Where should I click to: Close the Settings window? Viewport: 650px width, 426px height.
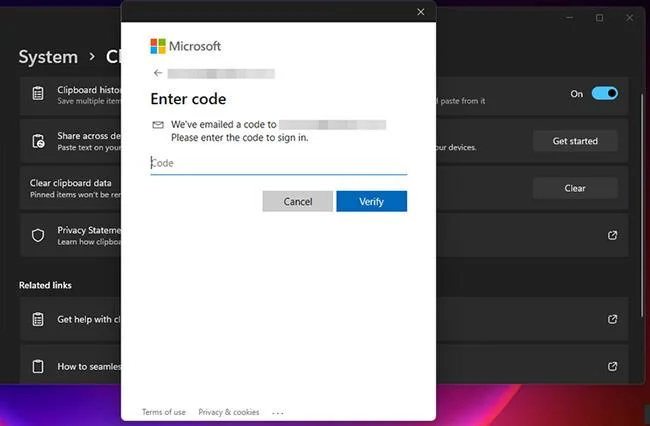pyautogui.click(x=629, y=18)
